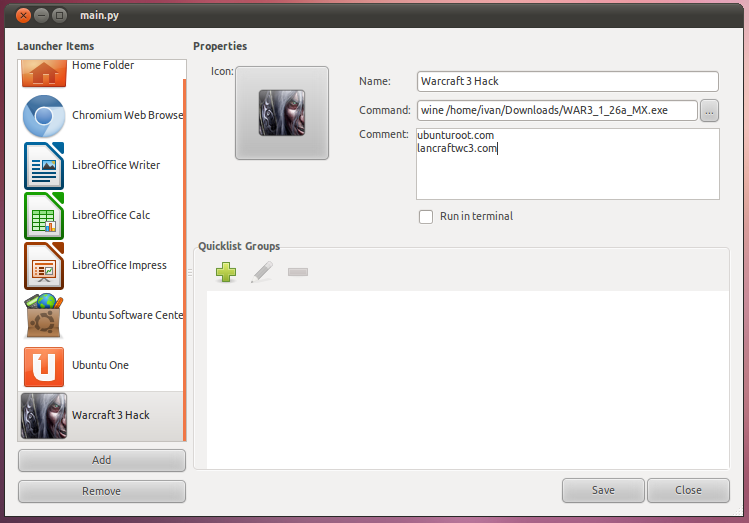The height and width of the screenshot is (523, 749).
Task: Browse for command with the ... button
Action: click(x=709, y=111)
